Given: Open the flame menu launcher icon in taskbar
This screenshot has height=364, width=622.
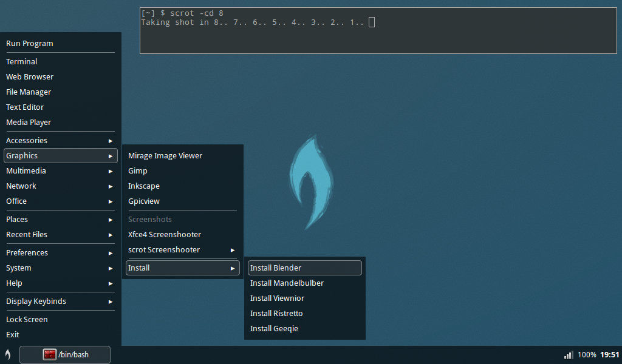Looking at the screenshot, I should [x=7, y=354].
